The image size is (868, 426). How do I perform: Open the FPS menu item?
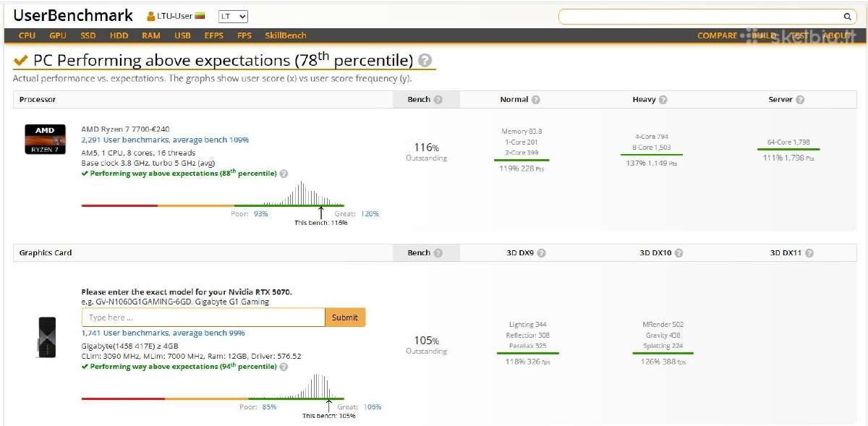(x=244, y=35)
